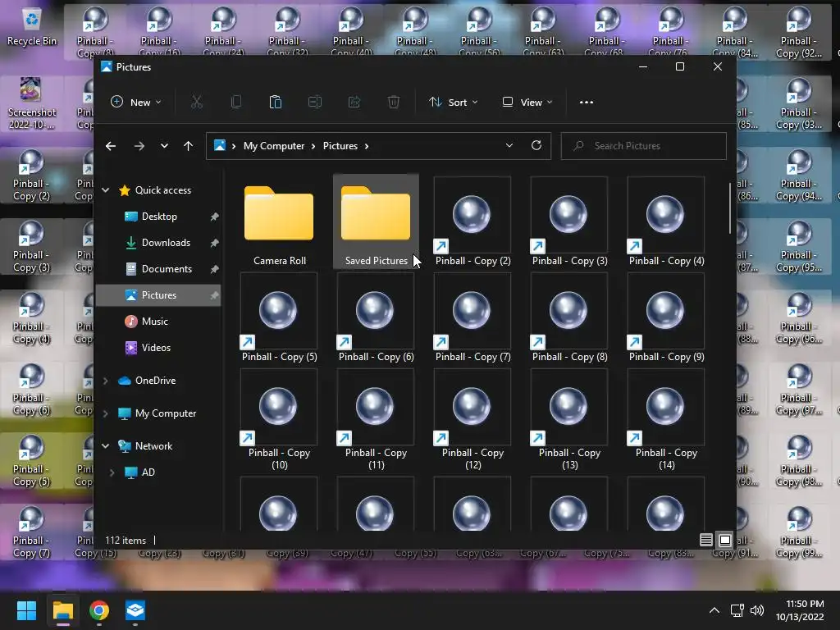Select Pinball - Copy (5) shortcut in Pictures window
Image resolution: width=840 pixels, height=630 pixels.
[x=279, y=317]
